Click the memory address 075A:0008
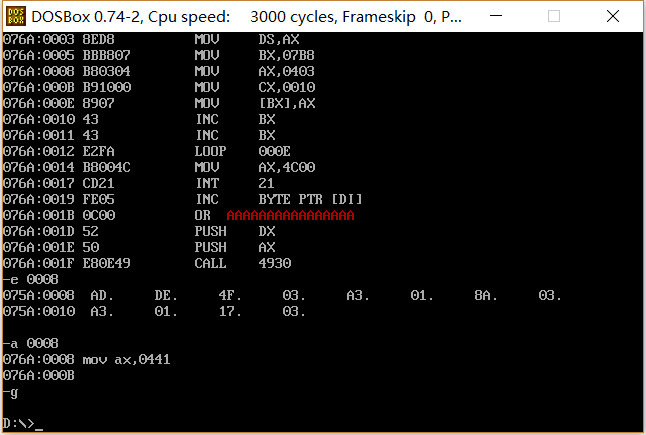 [39, 296]
